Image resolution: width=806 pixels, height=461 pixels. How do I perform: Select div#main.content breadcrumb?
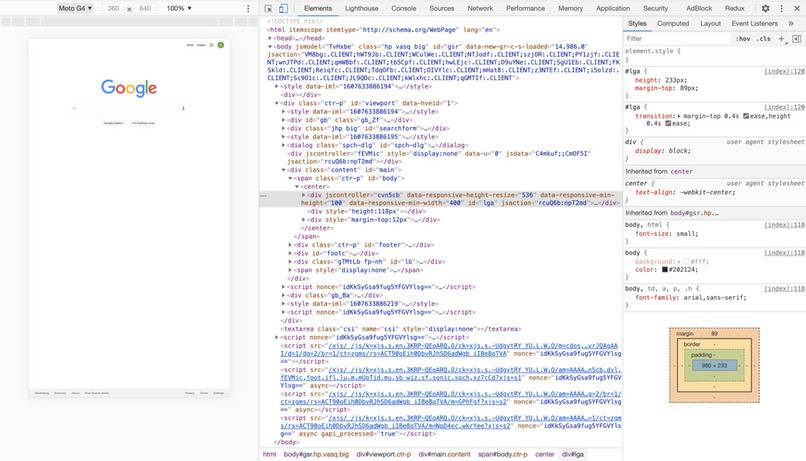(x=444, y=454)
